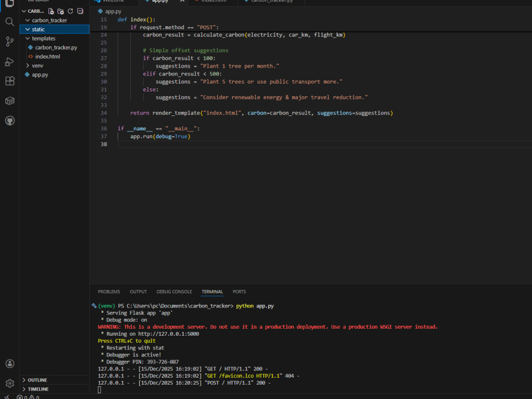This screenshot has height=399, width=532.
Task: Close the app.py editor tab
Action: pyautogui.click(x=182, y=2)
